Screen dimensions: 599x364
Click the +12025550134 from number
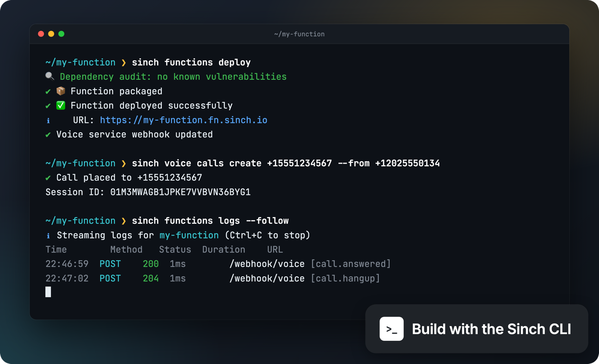[407, 163]
